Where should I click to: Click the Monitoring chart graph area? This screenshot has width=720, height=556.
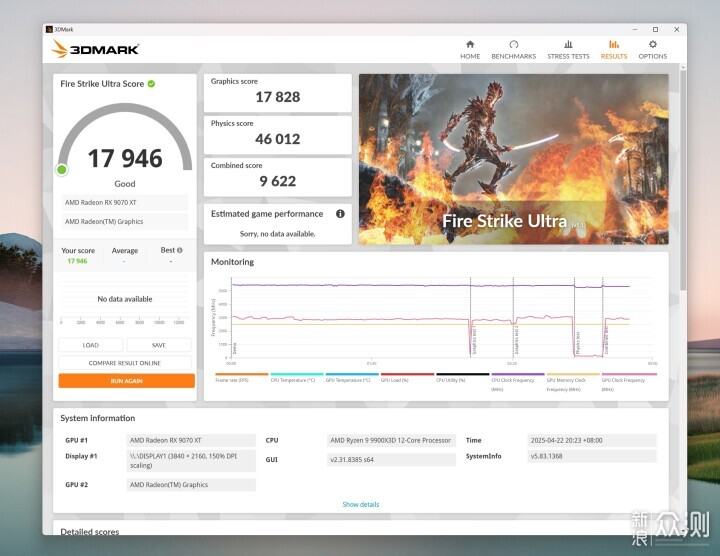click(x=441, y=318)
